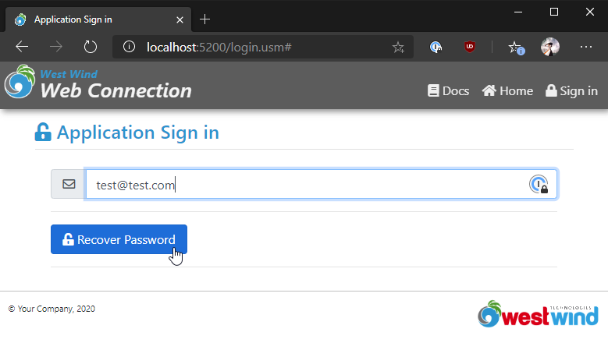This screenshot has height=364, width=608.
Task: Click the envelope icon beside the email field
Action: click(x=69, y=184)
